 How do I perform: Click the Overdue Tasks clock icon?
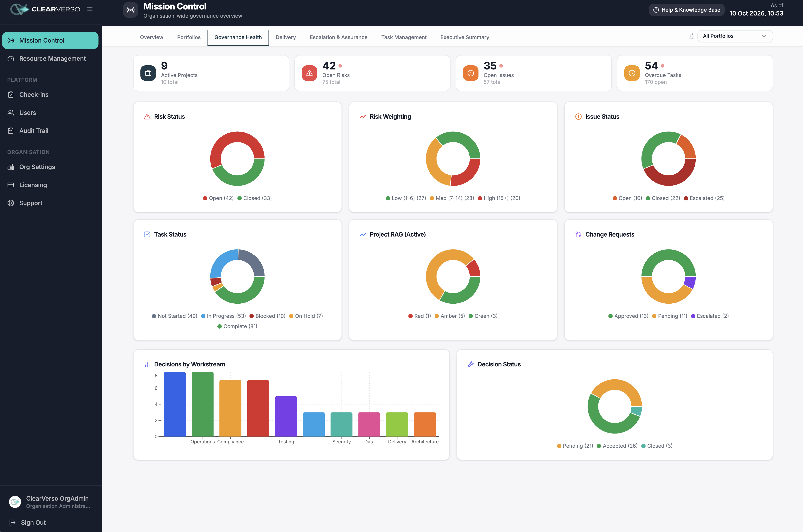click(x=632, y=73)
